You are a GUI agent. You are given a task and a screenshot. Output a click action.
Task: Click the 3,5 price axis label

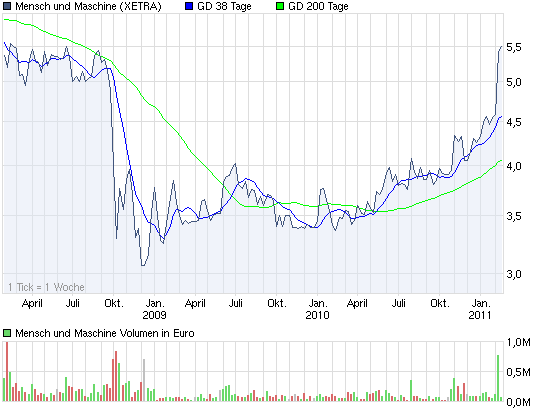click(514, 216)
